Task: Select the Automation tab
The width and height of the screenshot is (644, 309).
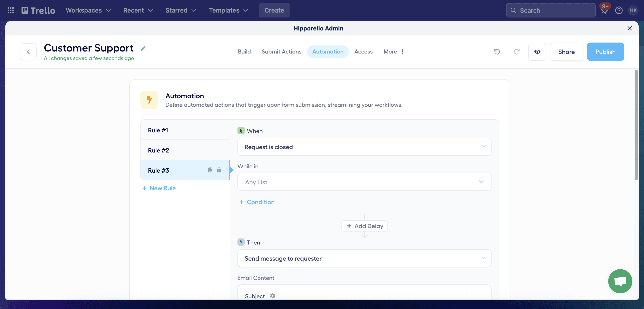Action: click(328, 51)
